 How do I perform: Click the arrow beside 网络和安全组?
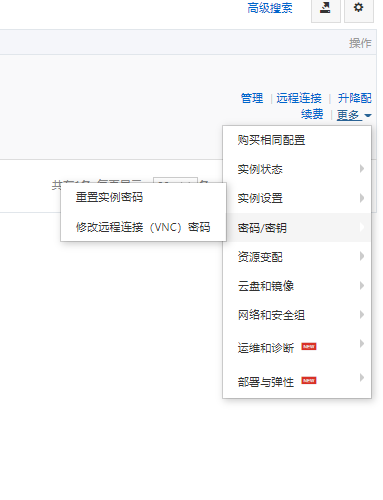pos(362,314)
